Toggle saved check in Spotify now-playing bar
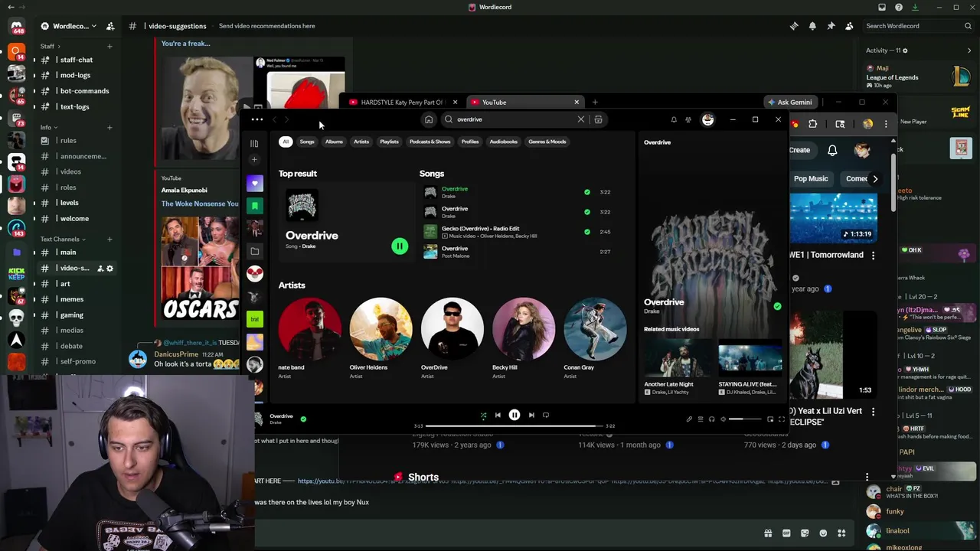 [x=303, y=419]
